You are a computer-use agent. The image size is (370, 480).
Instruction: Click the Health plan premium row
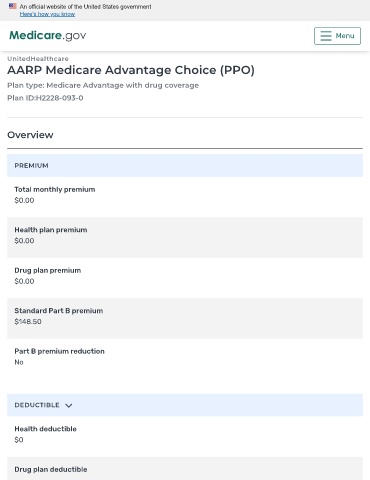(185, 237)
